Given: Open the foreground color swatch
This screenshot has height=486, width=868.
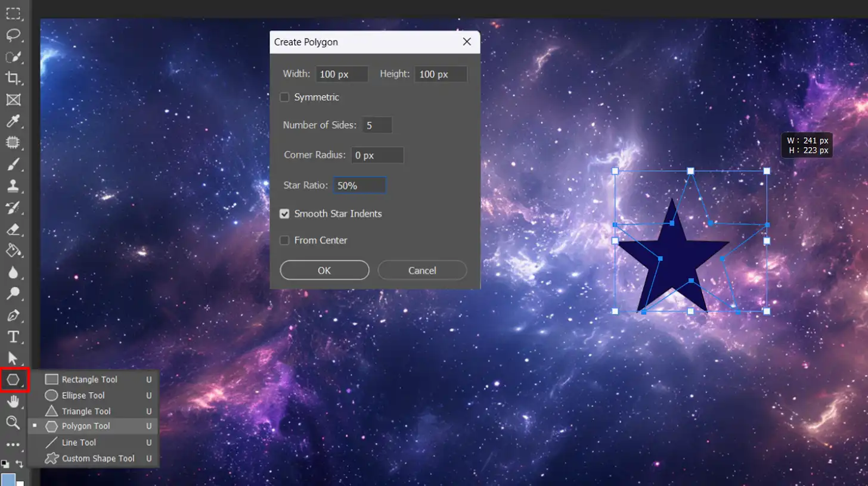Looking at the screenshot, I should click(x=8, y=479).
